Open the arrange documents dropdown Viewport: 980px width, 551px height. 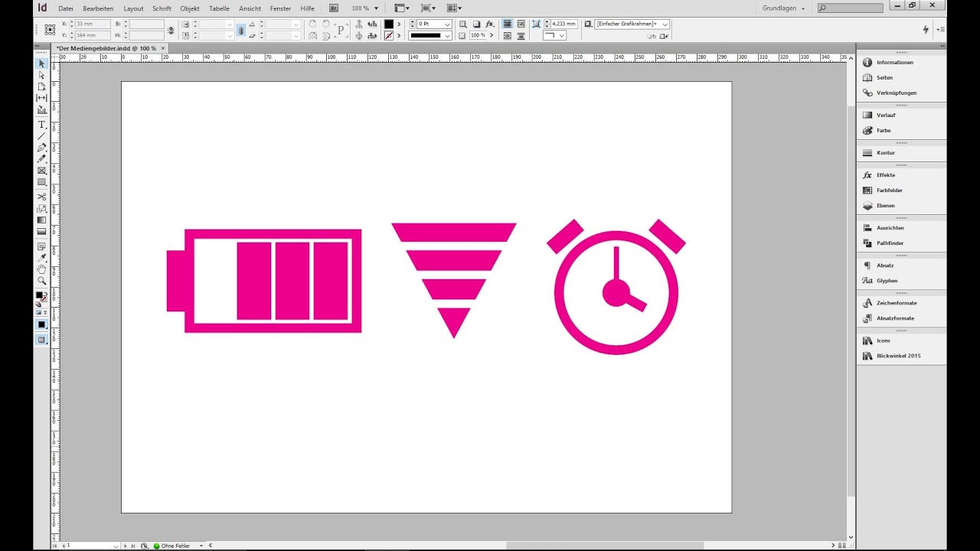pos(454,8)
